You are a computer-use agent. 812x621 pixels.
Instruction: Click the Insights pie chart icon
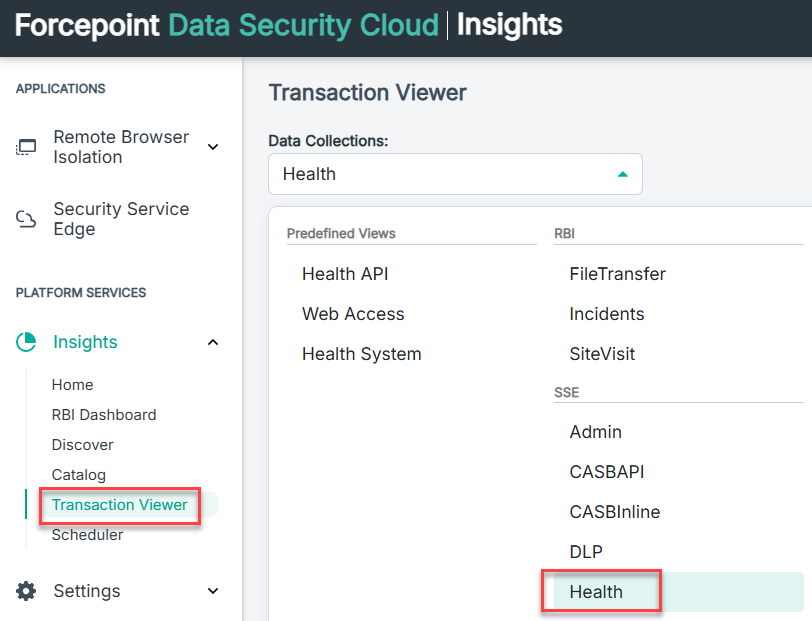(x=26, y=342)
